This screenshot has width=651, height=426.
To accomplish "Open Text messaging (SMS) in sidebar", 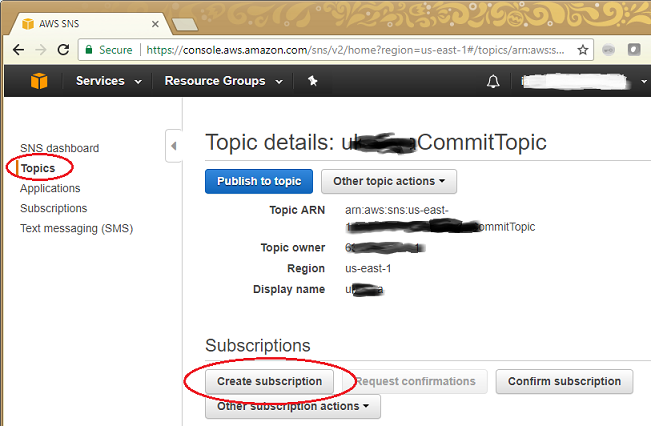I will coord(76,228).
